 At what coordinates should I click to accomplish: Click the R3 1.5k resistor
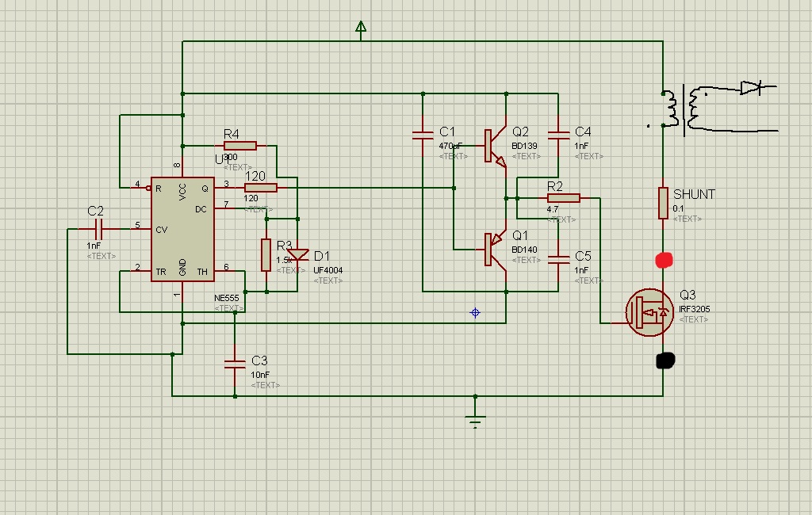[x=266, y=254]
